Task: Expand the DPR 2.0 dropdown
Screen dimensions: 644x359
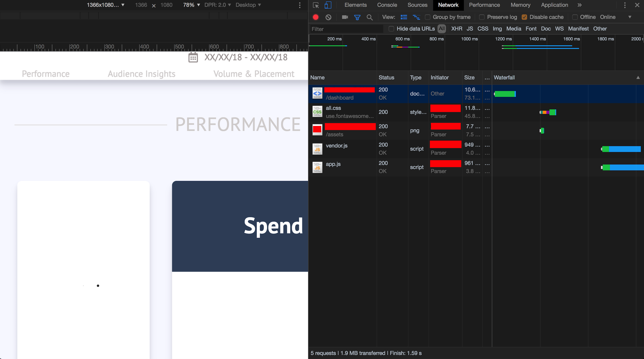Action: coord(217,5)
